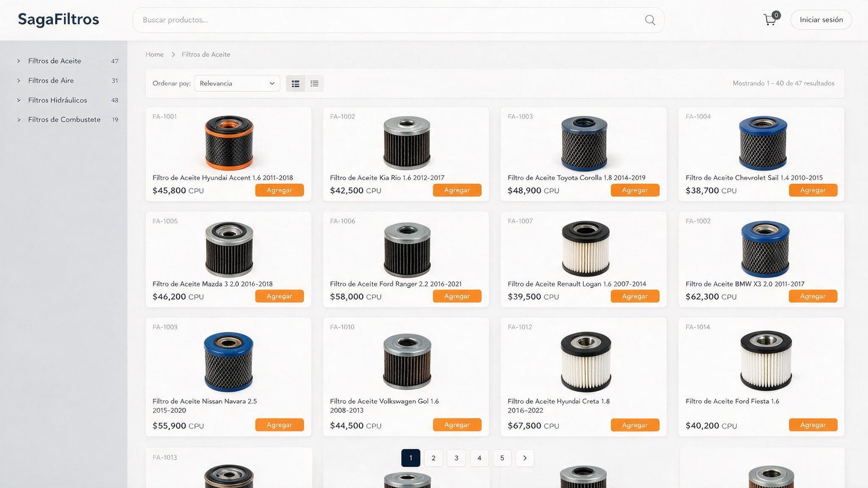868x488 pixels.
Task: Open Filtro de Aceite BMW X3 title
Action: (x=745, y=284)
